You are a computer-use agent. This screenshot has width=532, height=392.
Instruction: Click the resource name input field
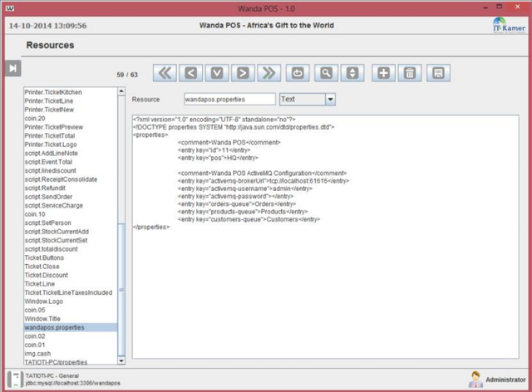click(229, 100)
